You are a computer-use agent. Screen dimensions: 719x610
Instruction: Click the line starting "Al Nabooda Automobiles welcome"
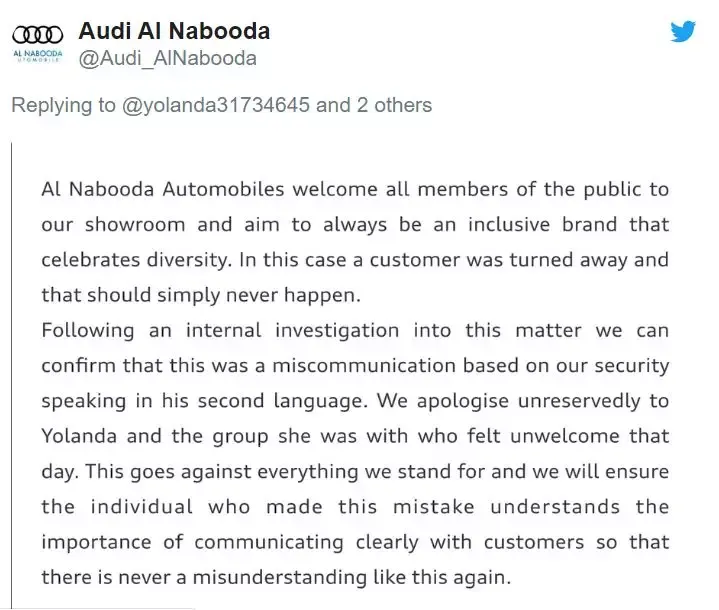pos(355,189)
